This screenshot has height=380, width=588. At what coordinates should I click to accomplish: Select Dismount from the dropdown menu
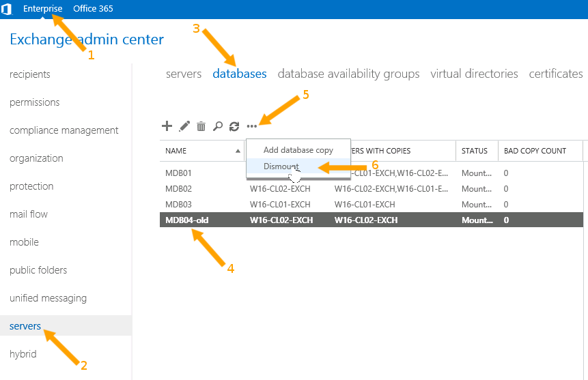pyautogui.click(x=298, y=166)
